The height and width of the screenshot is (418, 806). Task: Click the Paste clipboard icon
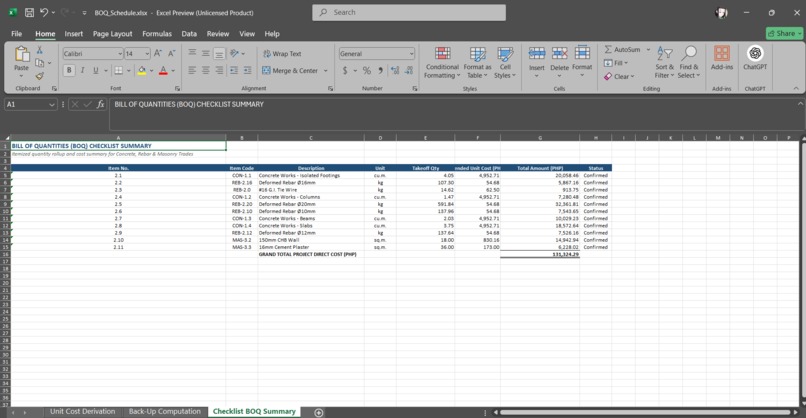[22, 54]
